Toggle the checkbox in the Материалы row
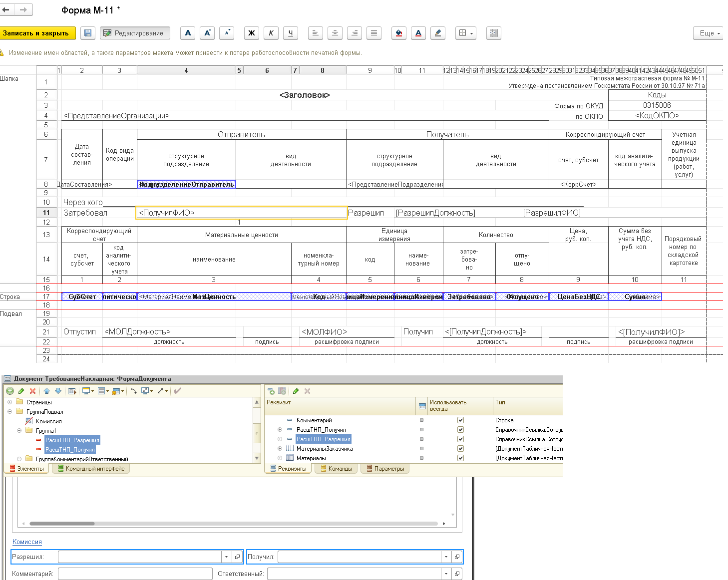The width and height of the screenshot is (728, 580). click(460, 458)
